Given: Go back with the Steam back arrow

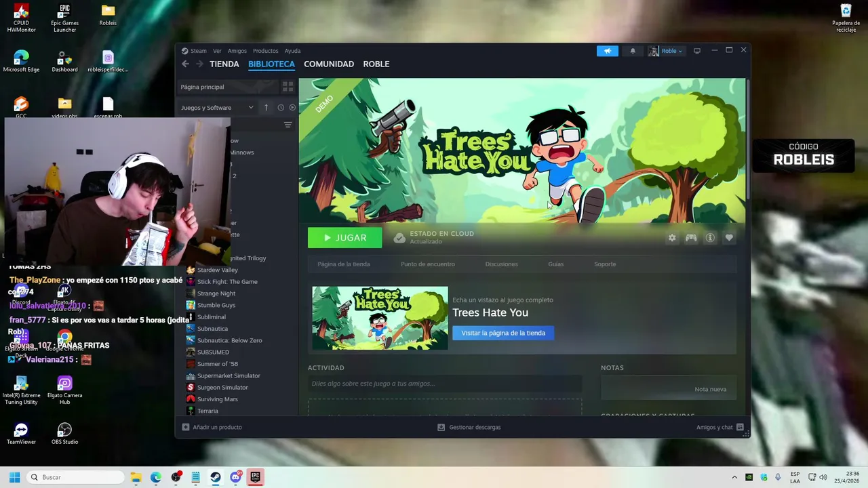Looking at the screenshot, I should tap(185, 64).
